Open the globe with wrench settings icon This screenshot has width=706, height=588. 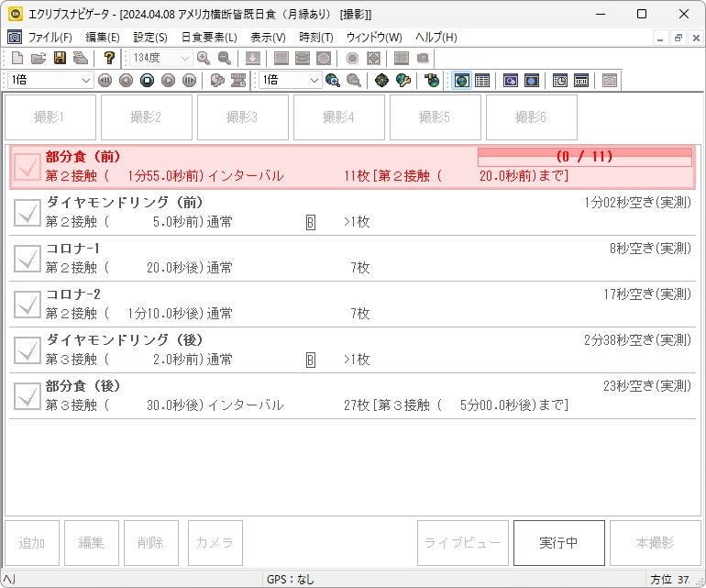(403, 81)
